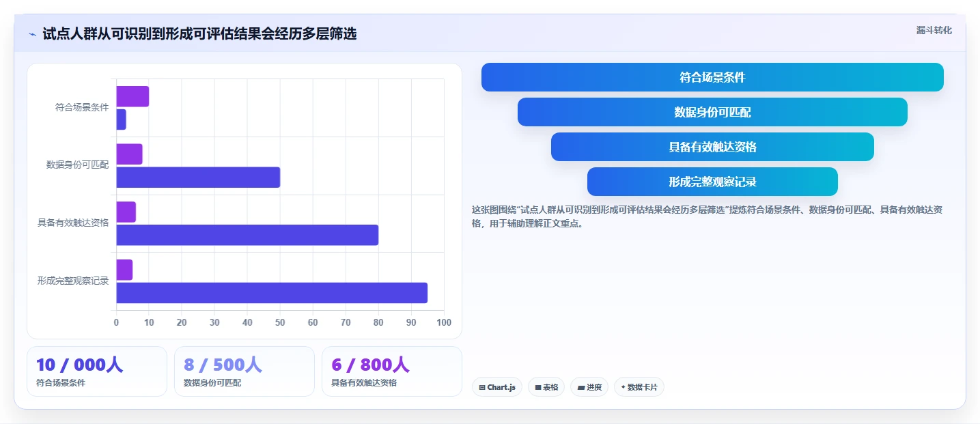
Task: Click the x-axis tick label 50
Action: 280,322
